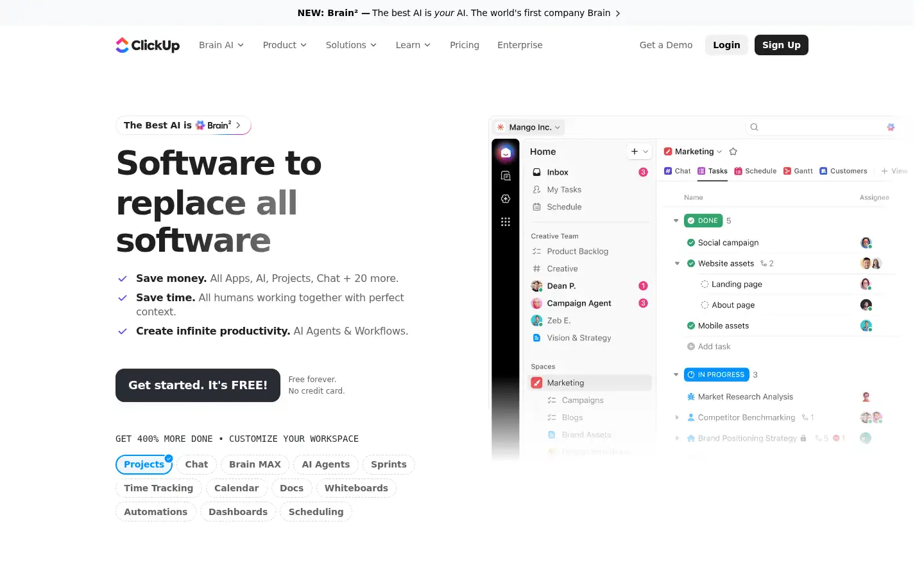Toggle the Sprints feature chip
Screen dimensions: 924x578
coord(389,464)
